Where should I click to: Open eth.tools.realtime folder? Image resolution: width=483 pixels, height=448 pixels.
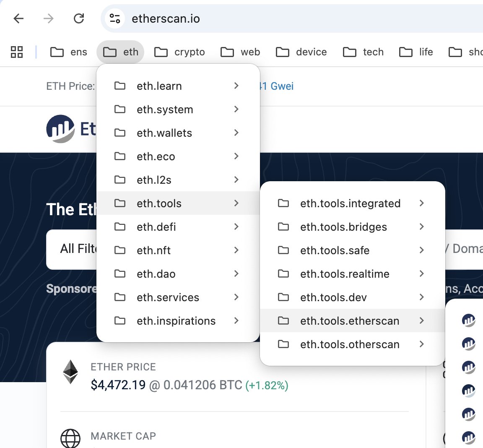[x=352, y=273]
